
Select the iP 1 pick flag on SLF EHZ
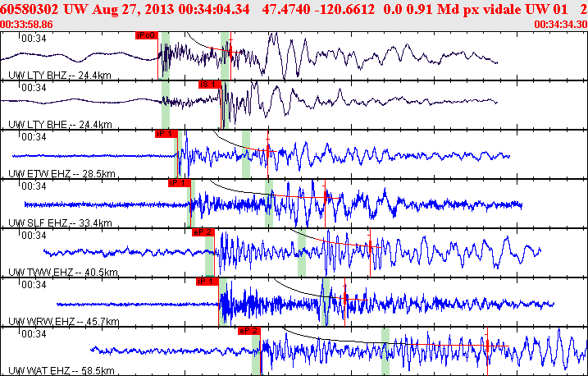pos(180,183)
